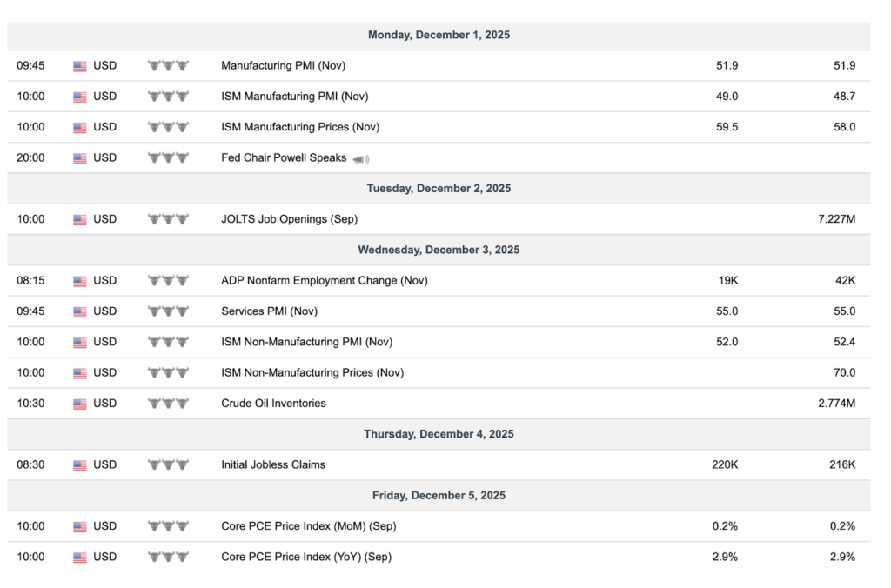Open ADP Nonfarm Employment Change (Nov) link

pos(324,280)
